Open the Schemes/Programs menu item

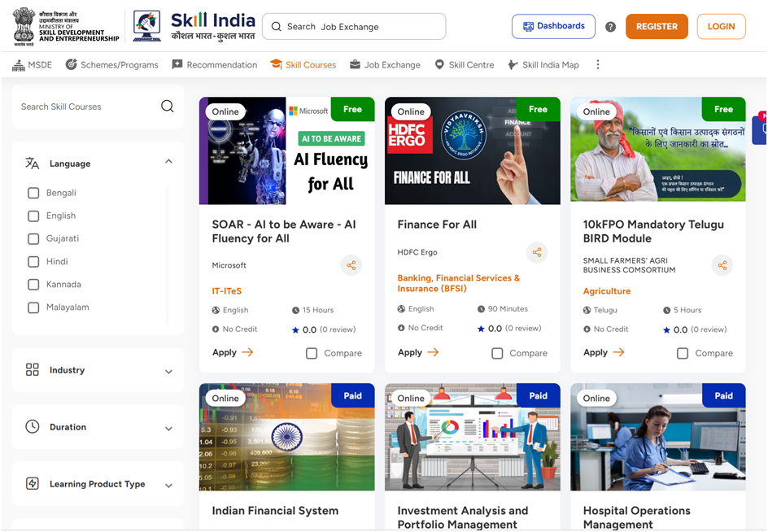pyautogui.click(x=112, y=64)
